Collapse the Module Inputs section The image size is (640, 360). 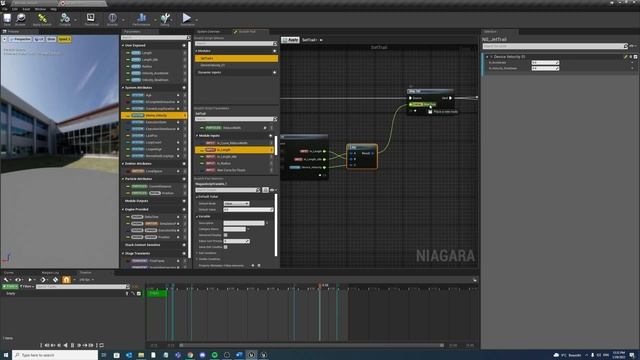pos(197,136)
